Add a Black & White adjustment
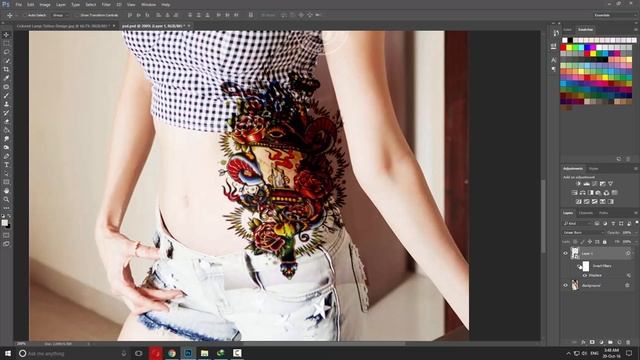This screenshot has height=360, width=640. [591, 192]
